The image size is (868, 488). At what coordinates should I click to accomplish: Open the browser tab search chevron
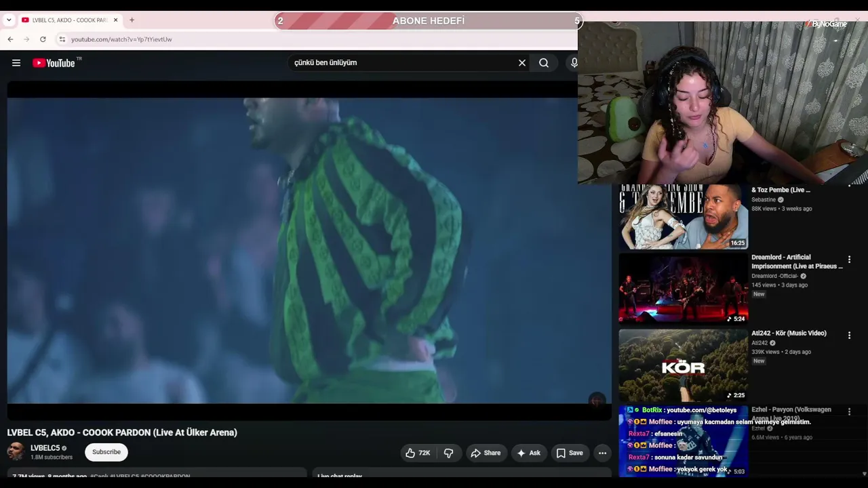[x=9, y=20]
